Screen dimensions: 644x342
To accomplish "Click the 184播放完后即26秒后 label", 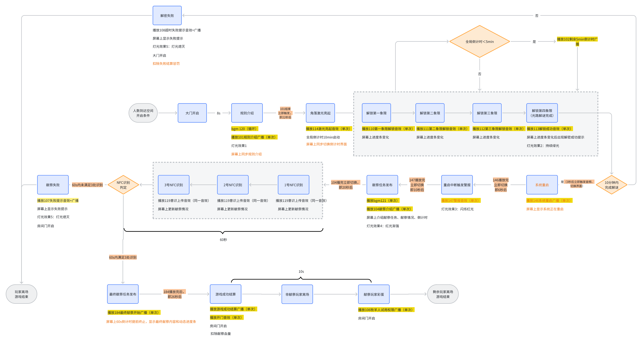I will 174,294.
